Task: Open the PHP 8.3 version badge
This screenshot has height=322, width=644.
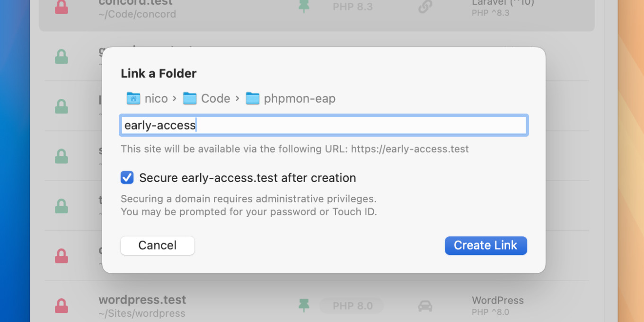Action: click(x=352, y=7)
